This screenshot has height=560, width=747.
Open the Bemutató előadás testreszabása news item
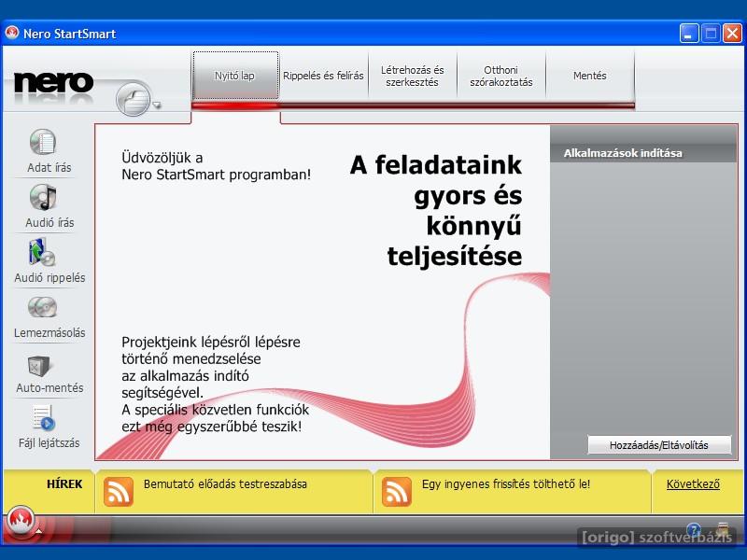click(225, 484)
